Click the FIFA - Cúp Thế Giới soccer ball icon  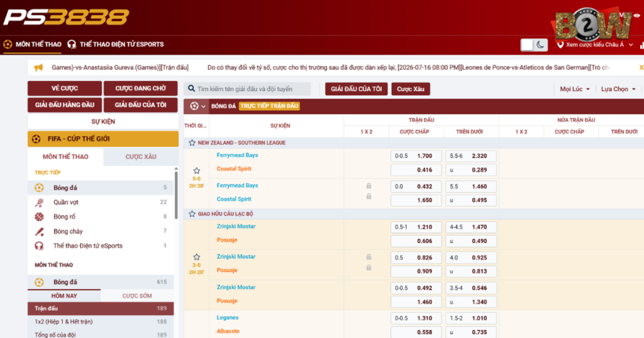[36, 139]
